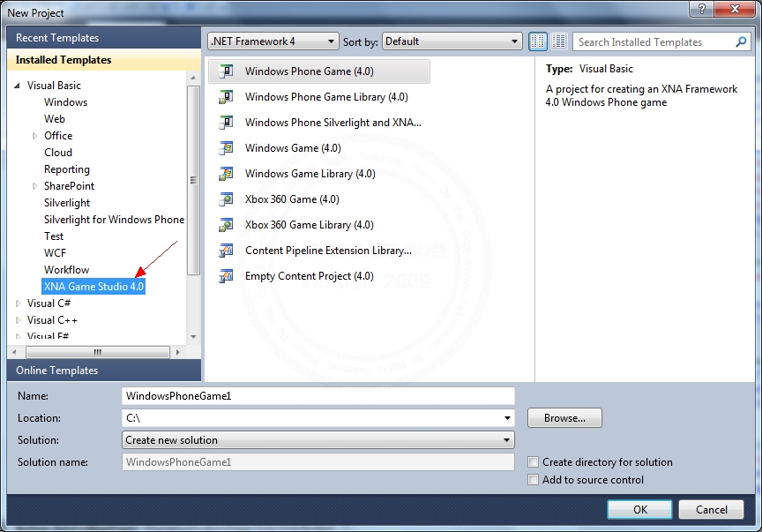Select the Visual C# tree label

49,303
